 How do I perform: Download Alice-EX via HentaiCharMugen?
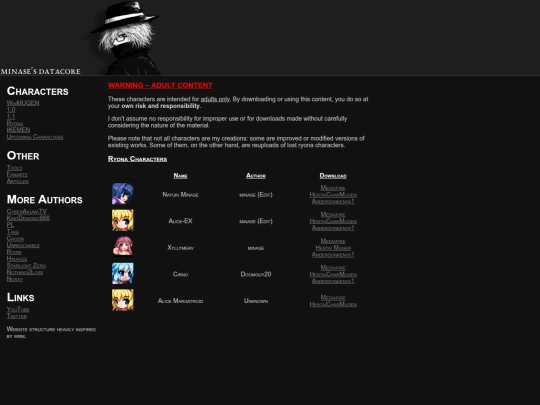tap(333, 221)
